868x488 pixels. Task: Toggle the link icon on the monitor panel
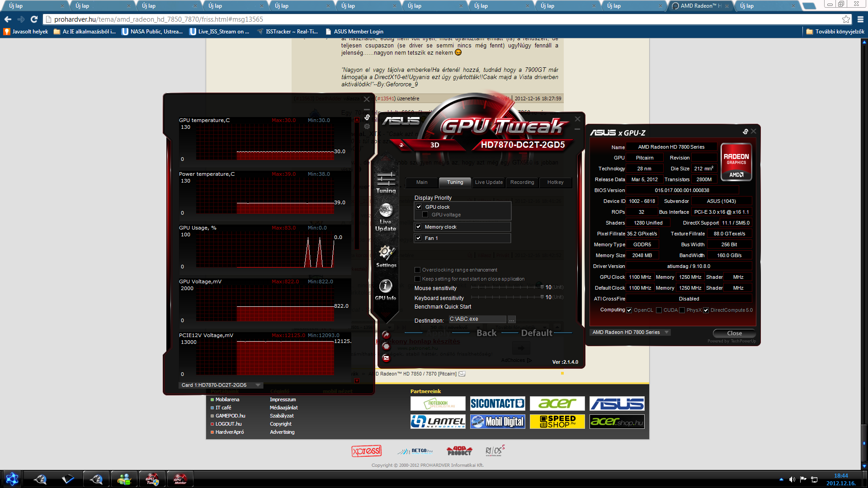[367, 117]
